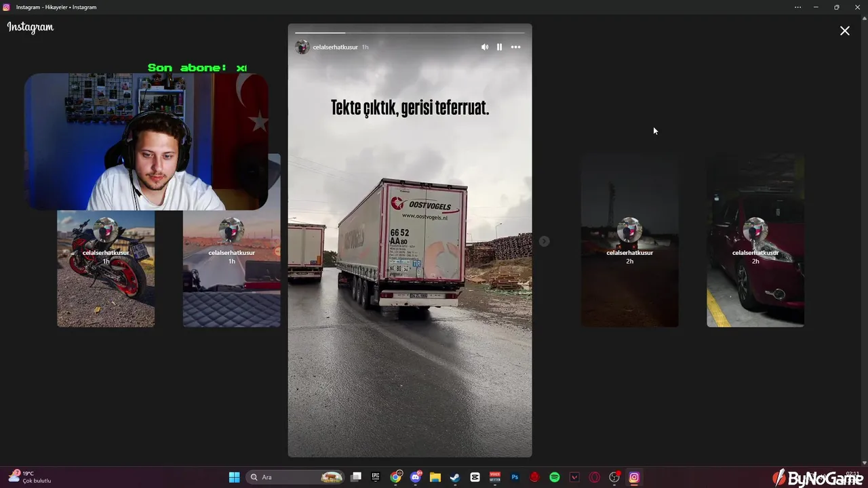This screenshot has height=488, width=868.
Task: Open Steam from the taskbar
Action: point(455,477)
